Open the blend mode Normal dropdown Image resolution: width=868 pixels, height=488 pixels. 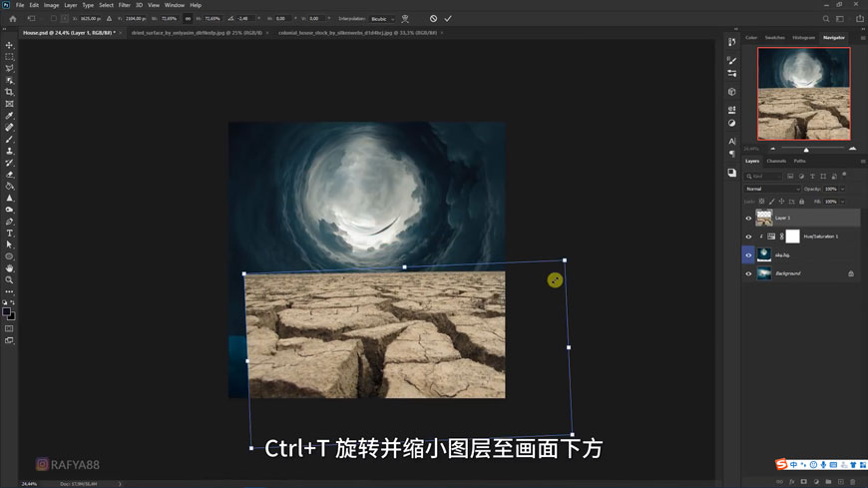(772, 189)
